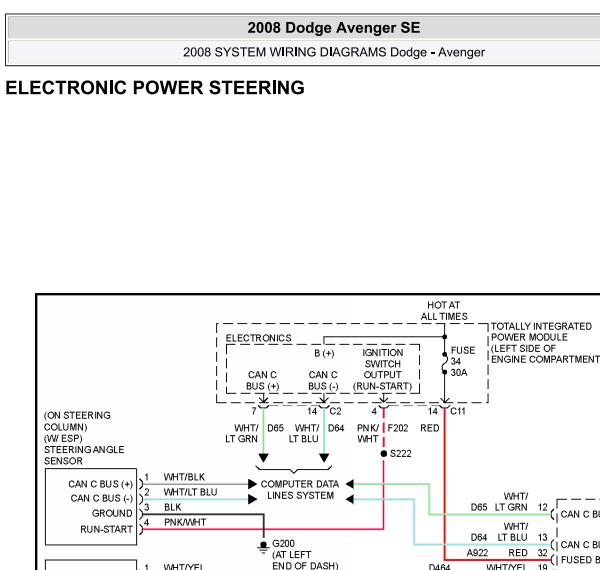Click 'CAN C BUS (+)' inside electronics box

click(262, 380)
